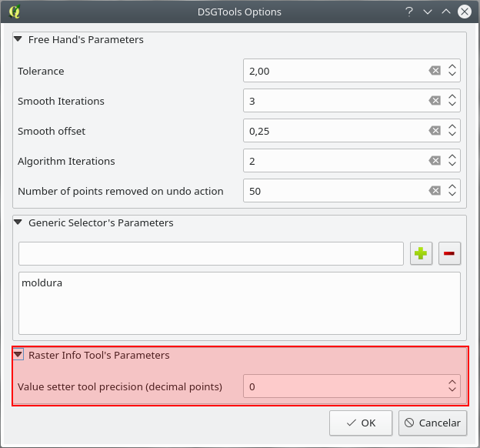Decrease value setter tool precision
480x448 pixels.
coord(452,390)
